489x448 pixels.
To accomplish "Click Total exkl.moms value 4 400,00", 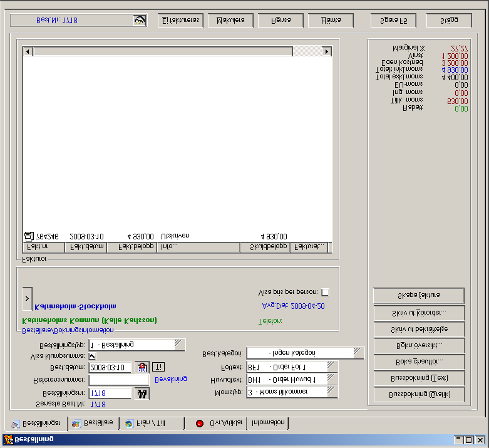I will tap(455, 78).
